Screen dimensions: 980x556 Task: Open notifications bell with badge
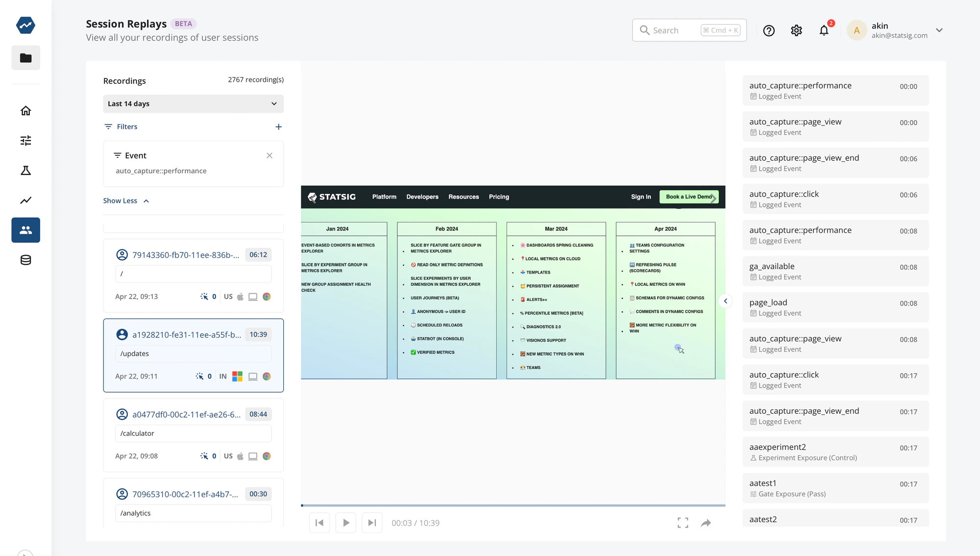pos(824,30)
